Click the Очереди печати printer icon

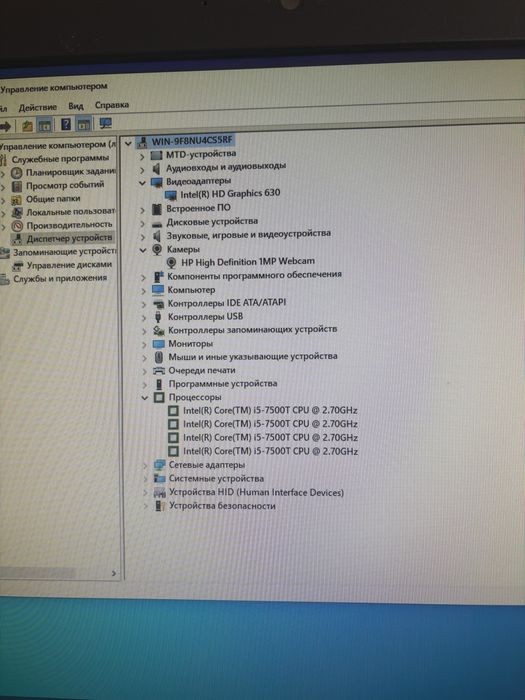coord(159,371)
